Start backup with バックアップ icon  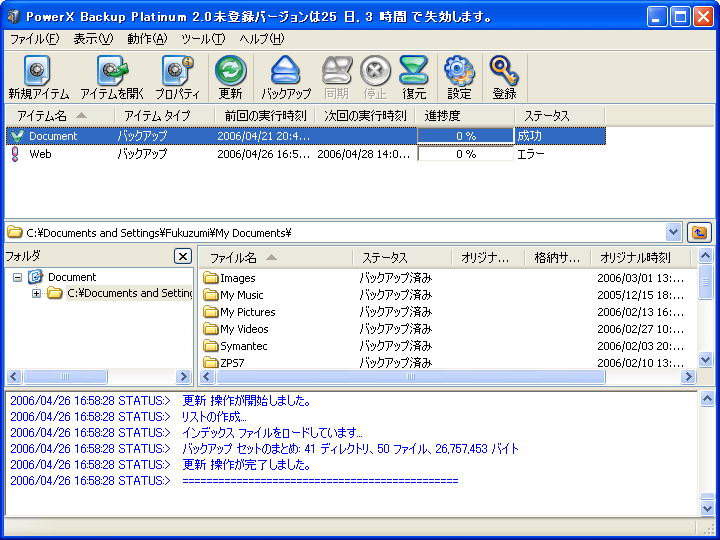[286, 71]
